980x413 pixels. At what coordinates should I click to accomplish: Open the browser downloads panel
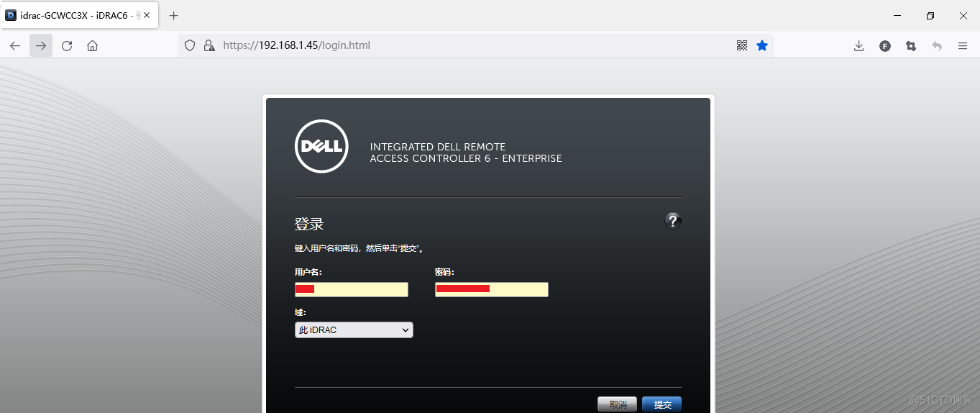point(858,45)
